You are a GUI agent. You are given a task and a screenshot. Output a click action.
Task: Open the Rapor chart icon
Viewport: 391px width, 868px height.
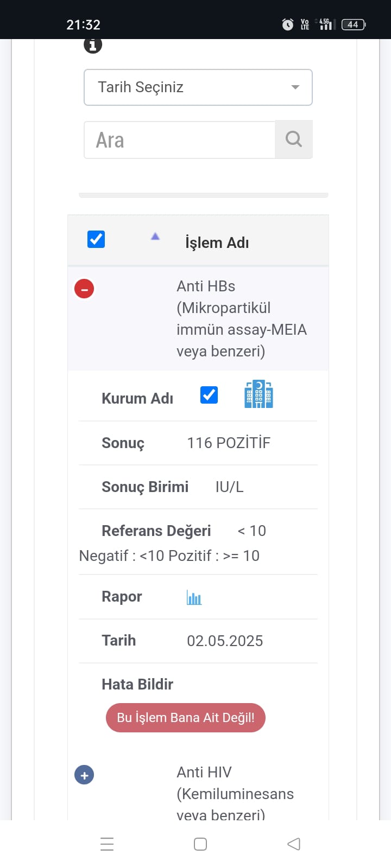(x=194, y=598)
